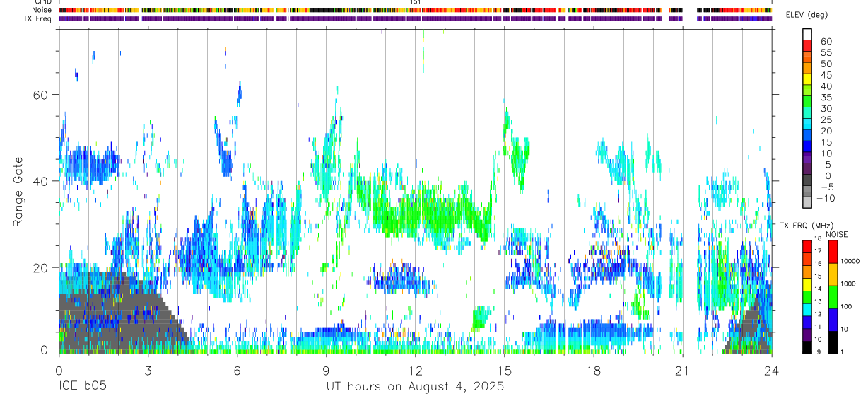Click the 'ICE b05' radar label
Image resolution: width=868 pixels, height=401 pixels.
(x=81, y=386)
